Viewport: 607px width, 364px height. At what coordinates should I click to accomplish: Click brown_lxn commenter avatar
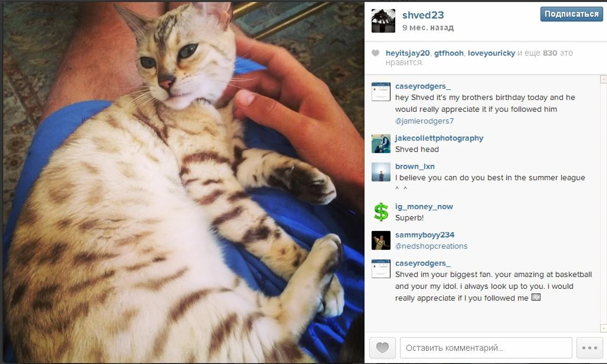point(381,172)
